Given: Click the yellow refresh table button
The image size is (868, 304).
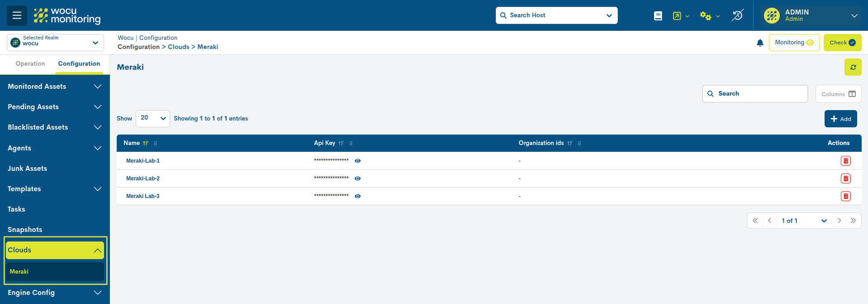Looking at the screenshot, I should 853,67.
